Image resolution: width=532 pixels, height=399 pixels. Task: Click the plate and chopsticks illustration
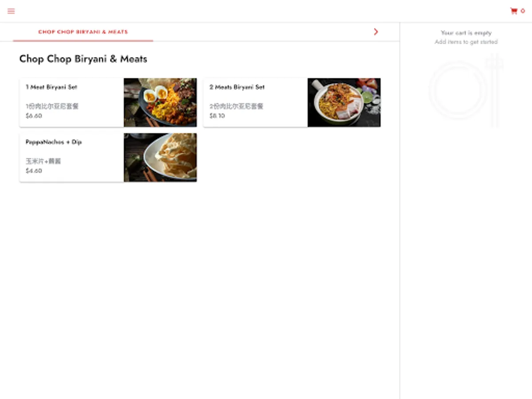[466, 90]
